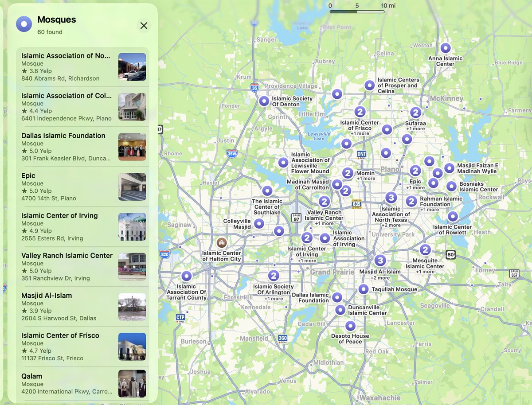Click the map distance scale bar

[x=357, y=11]
